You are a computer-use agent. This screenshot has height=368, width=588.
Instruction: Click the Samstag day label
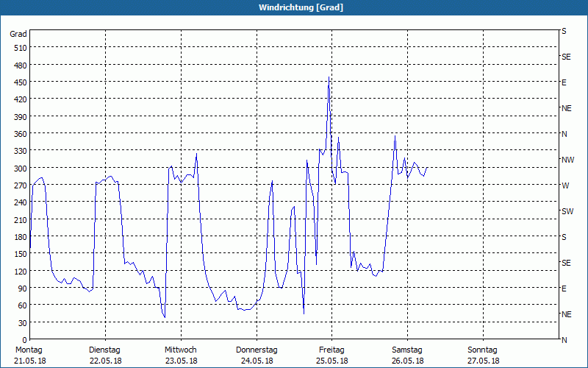click(407, 350)
